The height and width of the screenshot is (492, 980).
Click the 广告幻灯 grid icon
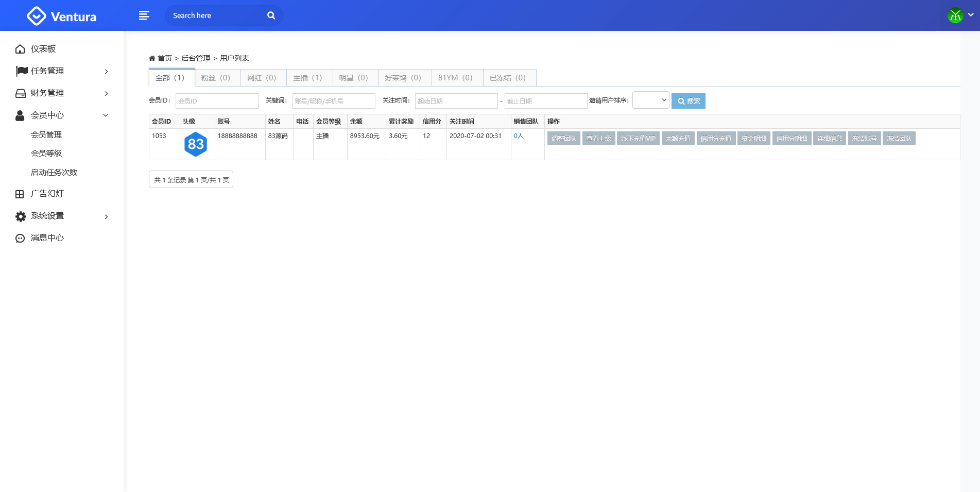20,194
